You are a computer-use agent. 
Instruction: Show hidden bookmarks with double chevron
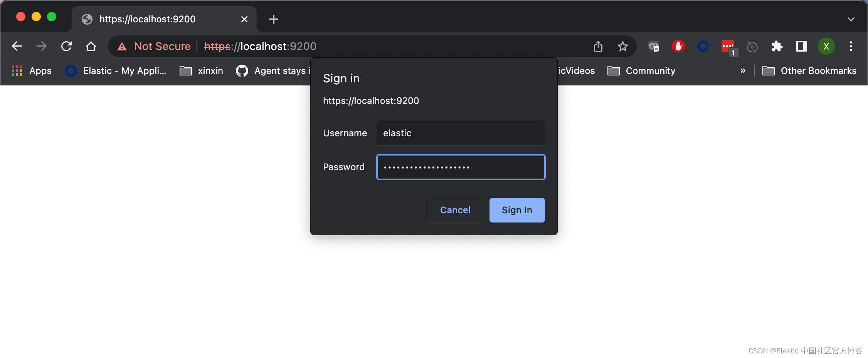[743, 71]
